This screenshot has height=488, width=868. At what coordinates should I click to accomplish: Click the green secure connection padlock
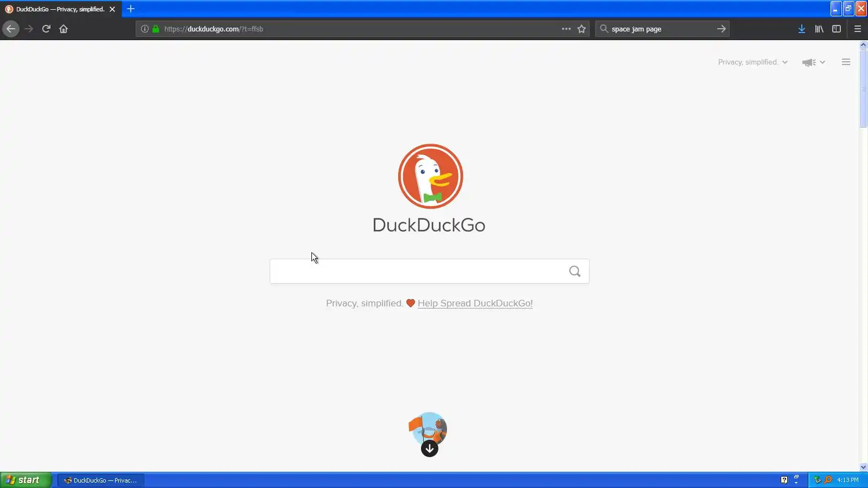pos(156,29)
